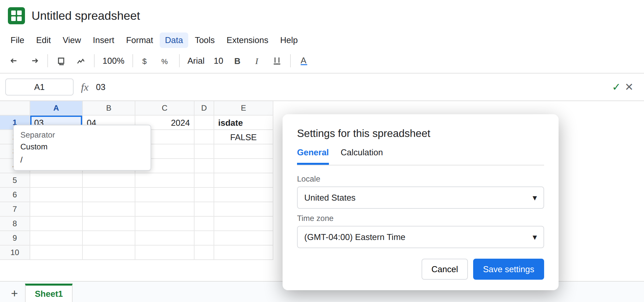The width and height of the screenshot is (644, 302).
Task: Select column B header
Action: [x=109, y=108]
